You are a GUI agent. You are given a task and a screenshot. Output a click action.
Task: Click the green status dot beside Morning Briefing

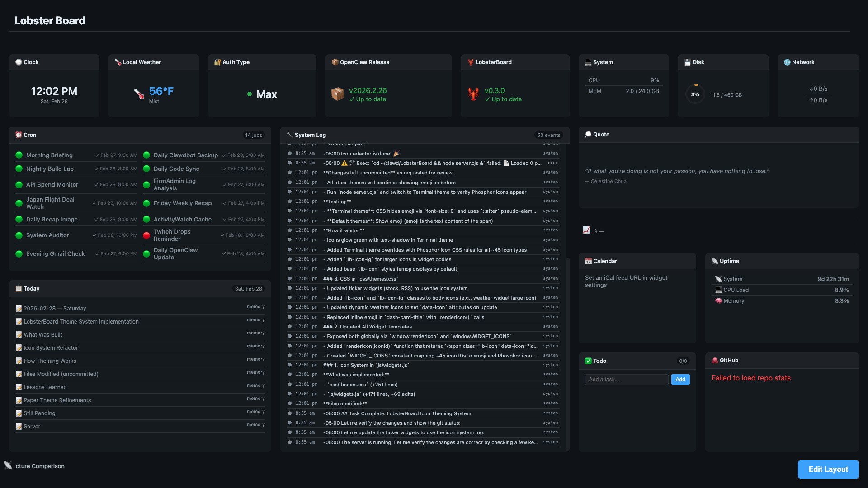(19, 155)
